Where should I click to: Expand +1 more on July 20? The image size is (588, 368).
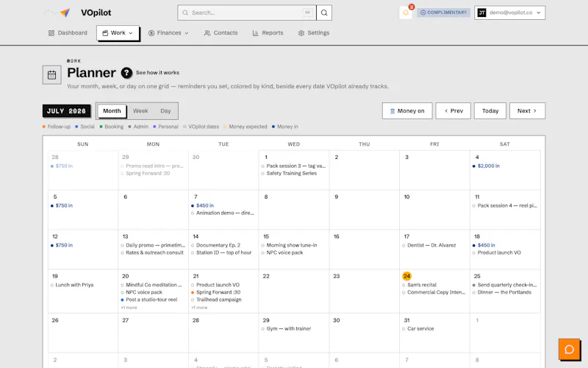(129, 308)
